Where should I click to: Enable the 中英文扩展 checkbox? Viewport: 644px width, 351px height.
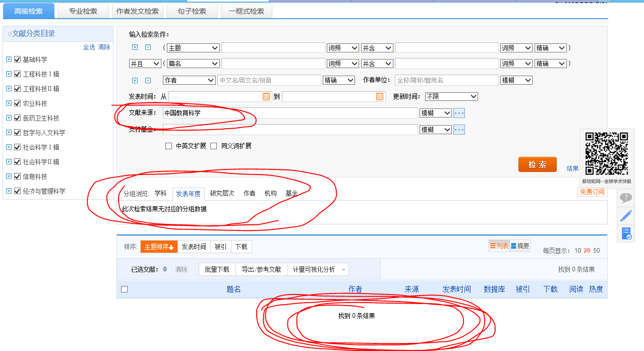coord(169,146)
